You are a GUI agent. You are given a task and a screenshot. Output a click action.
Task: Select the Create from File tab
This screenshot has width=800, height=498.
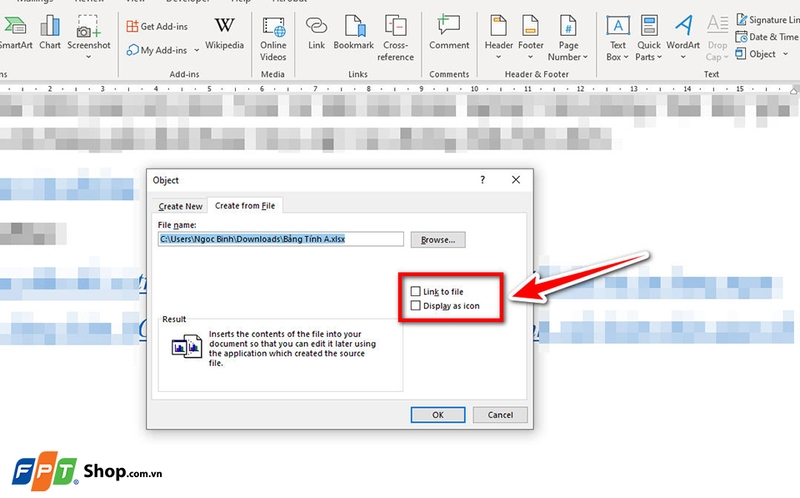click(x=245, y=206)
